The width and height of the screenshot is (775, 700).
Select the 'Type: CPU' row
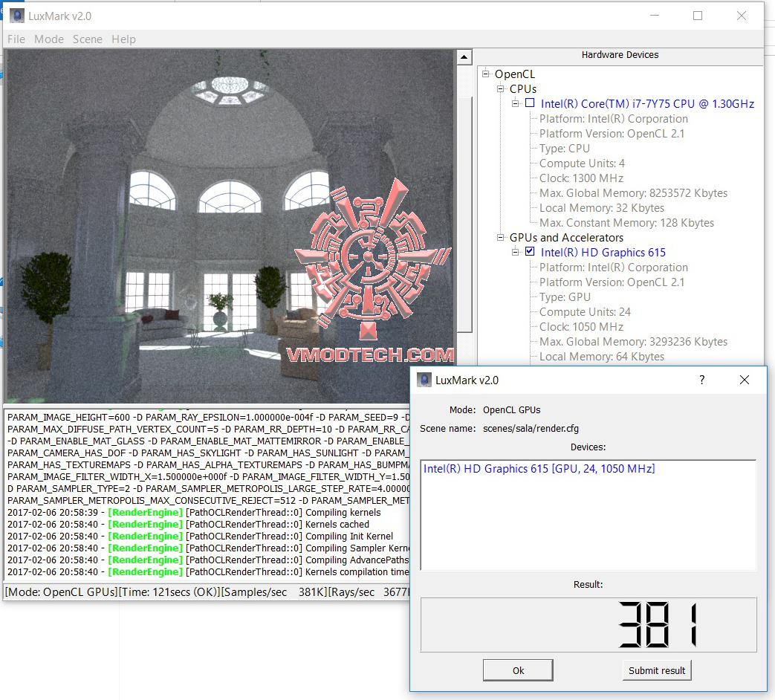click(565, 149)
